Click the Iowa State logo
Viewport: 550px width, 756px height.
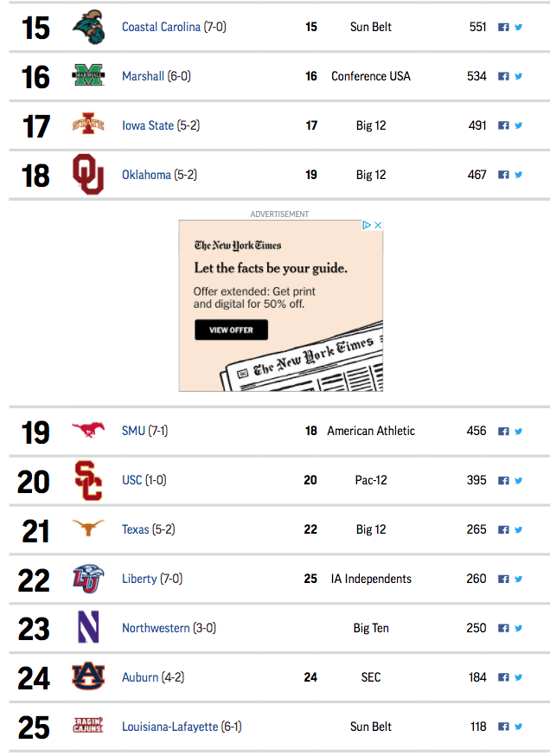[x=88, y=124]
